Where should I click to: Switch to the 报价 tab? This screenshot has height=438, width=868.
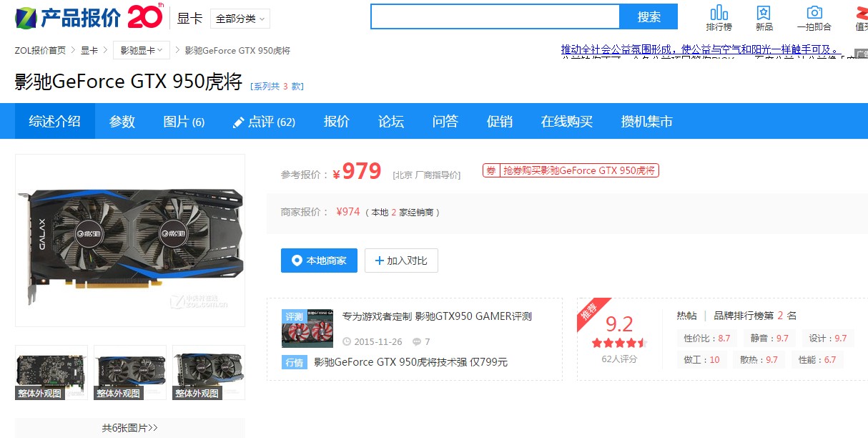point(337,122)
